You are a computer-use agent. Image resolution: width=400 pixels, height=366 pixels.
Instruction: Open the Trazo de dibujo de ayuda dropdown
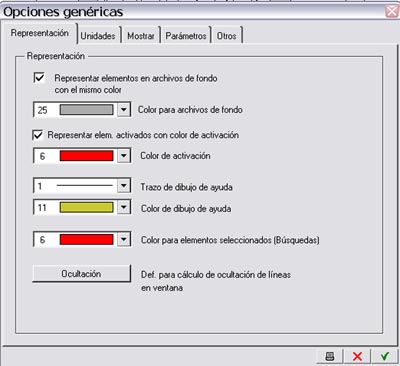point(124,186)
